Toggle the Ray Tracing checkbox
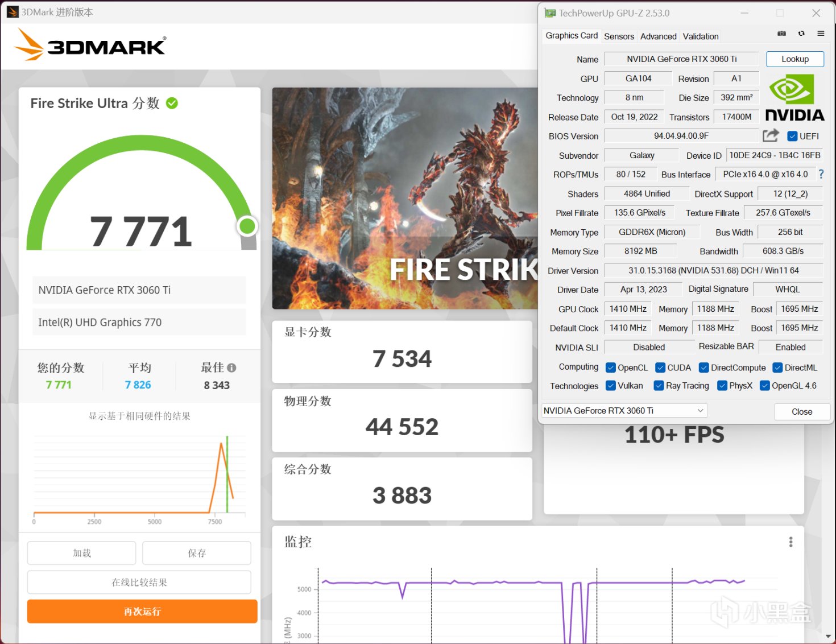 (x=659, y=386)
